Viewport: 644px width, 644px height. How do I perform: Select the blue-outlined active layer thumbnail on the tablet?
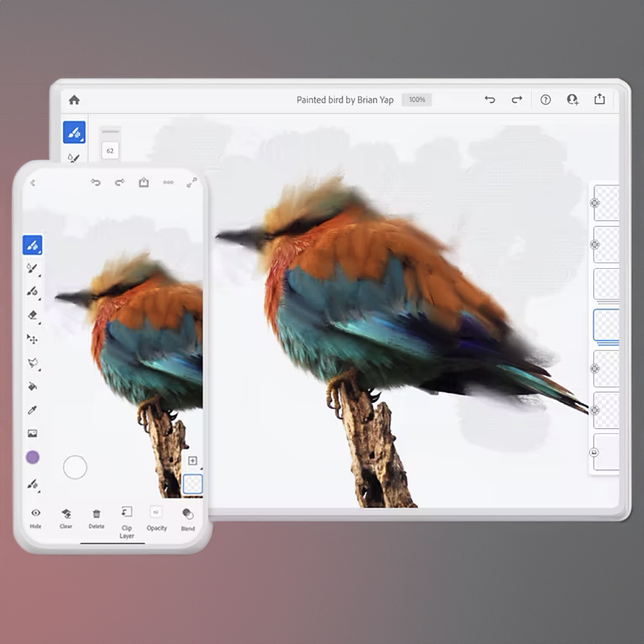(606, 325)
